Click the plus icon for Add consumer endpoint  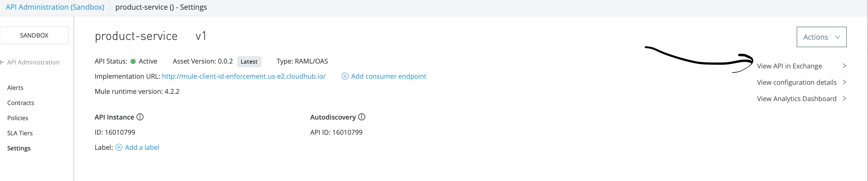pos(345,76)
